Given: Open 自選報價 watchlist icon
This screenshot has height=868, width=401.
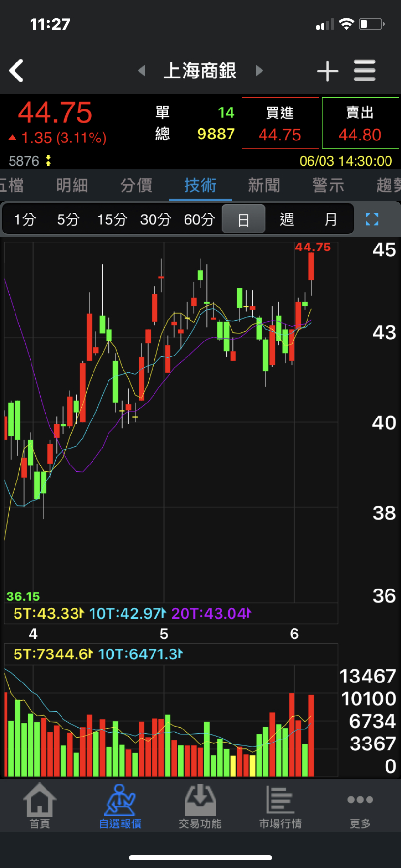Looking at the screenshot, I should (x=120, y=806).
